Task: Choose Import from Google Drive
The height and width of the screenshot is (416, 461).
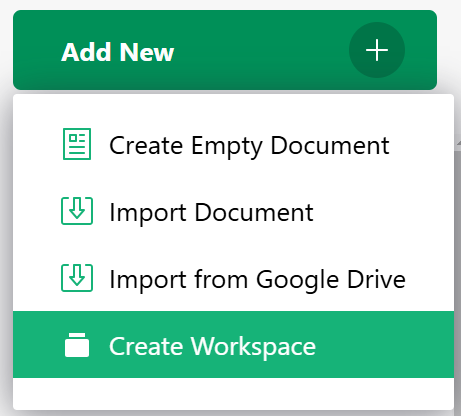Action: point(233,278)
